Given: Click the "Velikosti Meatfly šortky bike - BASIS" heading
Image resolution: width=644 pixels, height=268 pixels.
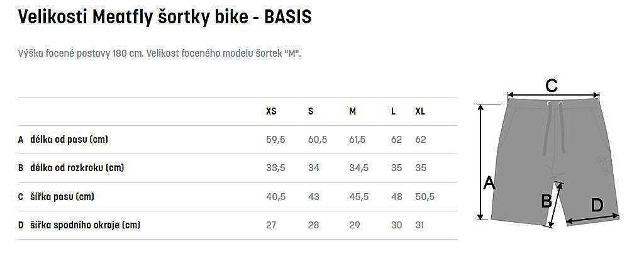Looking at the screenshot, I should click(165, 18).
